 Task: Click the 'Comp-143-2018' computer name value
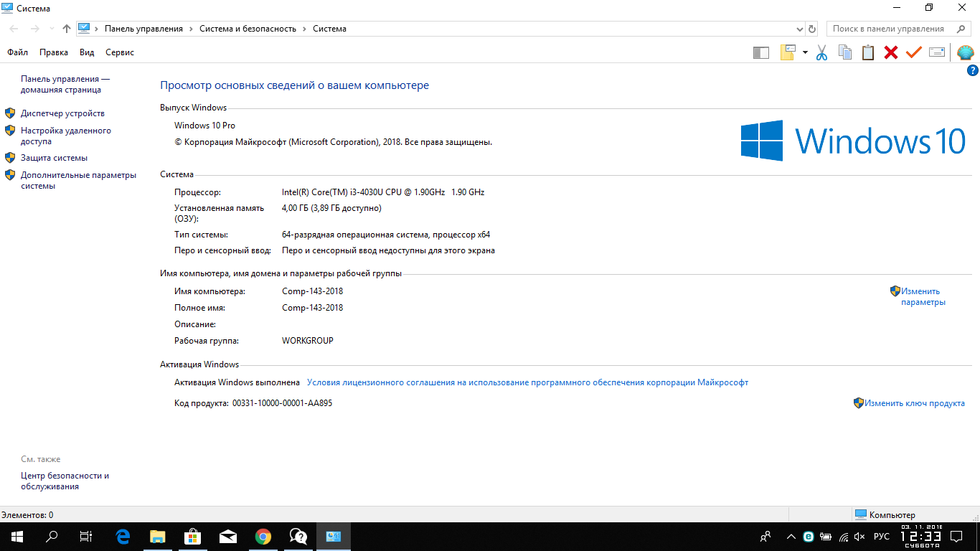click(x=312, y=291)
